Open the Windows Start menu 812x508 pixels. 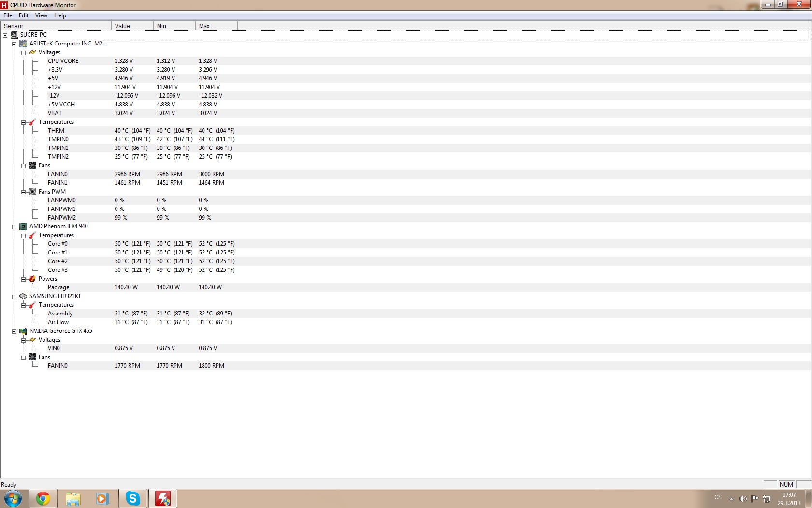pos(13,498)
